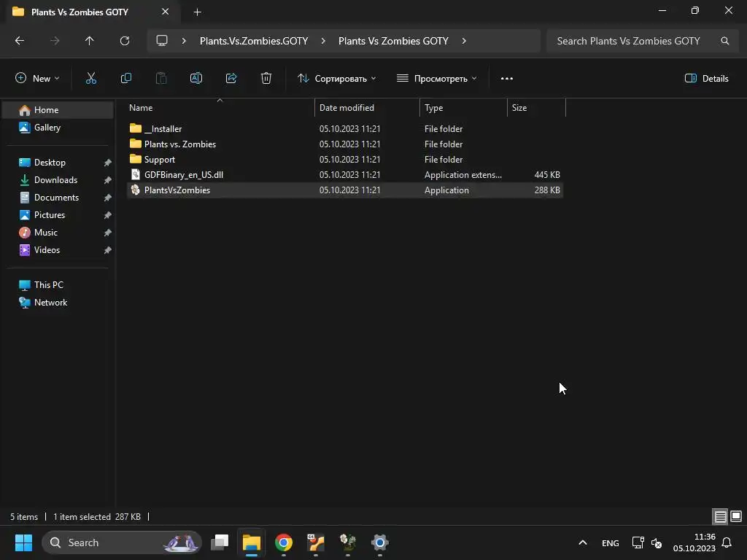Close the Plants Vs Zombies GOTY tab
This screenshot has height=560, width=747.
coord(166,12)
